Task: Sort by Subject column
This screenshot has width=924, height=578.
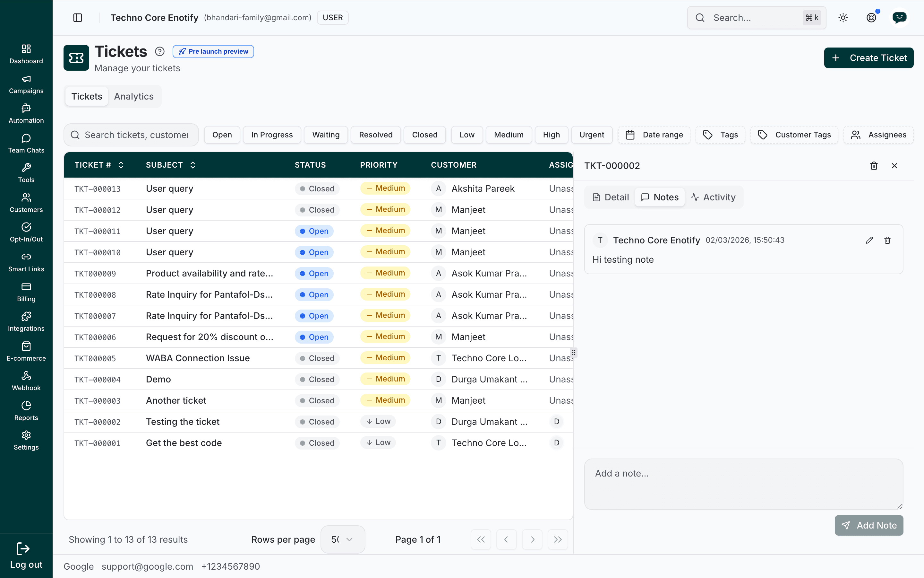Action: click(x=171, y=165)
